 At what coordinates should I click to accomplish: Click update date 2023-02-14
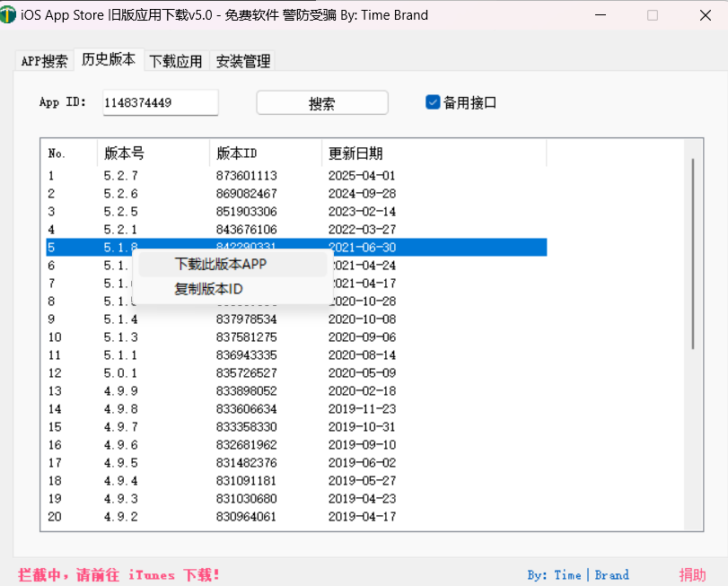pyautogui.click(x=362, y=212)
